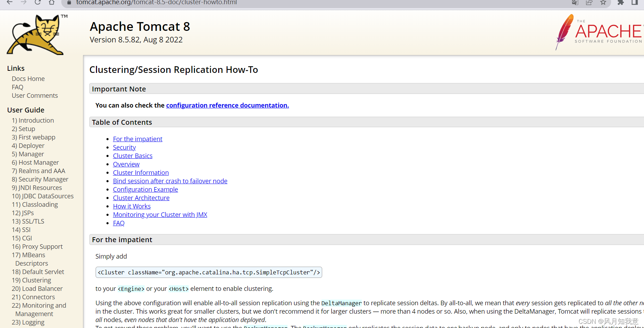
Task: Open 17) MBeans Descriptors guide
Action: (x=30, y=259)
